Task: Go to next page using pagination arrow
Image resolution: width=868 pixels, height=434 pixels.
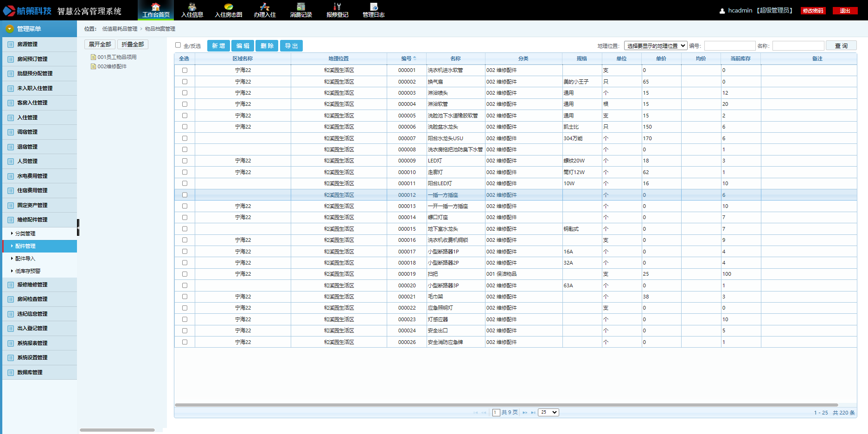Action: click(x=525, y=413)
